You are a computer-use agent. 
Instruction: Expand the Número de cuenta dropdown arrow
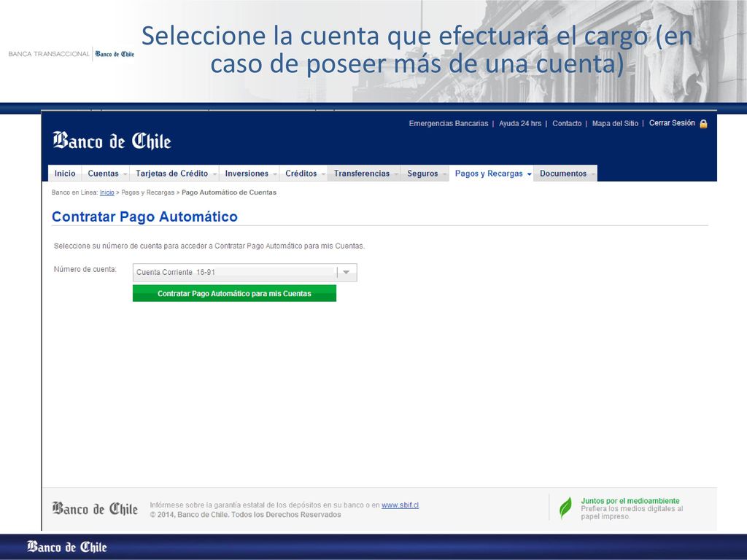click(347, 273)
